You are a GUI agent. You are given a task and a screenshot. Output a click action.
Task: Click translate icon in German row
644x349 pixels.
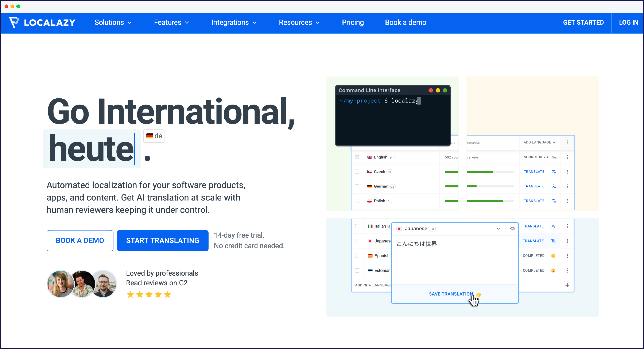(554, 186)
